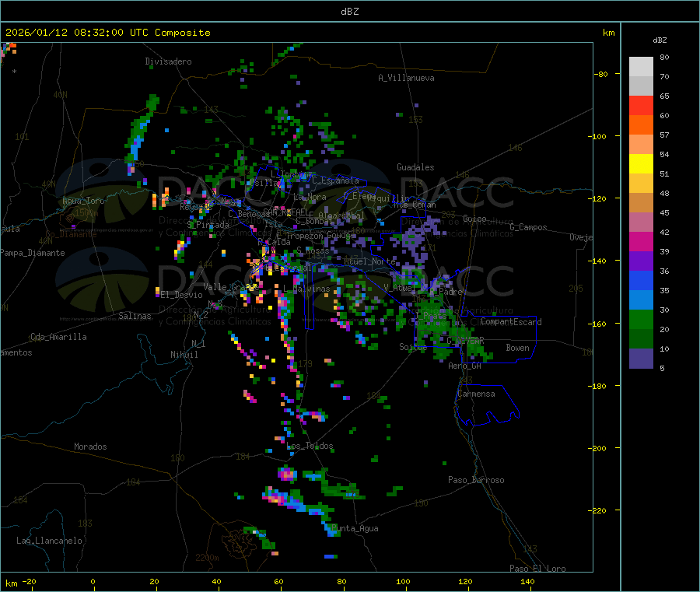The width and height of the screenshot is (700, 592).
Task: Click the 140 km horizontal axis tick
Action: coord(527,581)
